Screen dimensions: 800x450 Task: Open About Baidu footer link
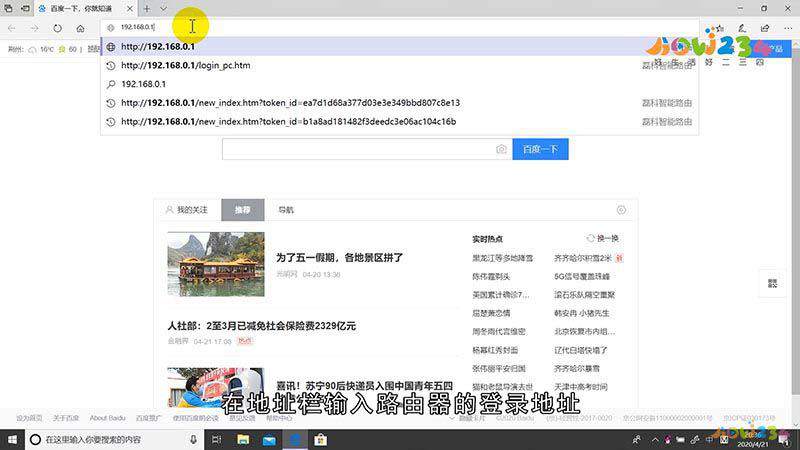tap(107, 418)
